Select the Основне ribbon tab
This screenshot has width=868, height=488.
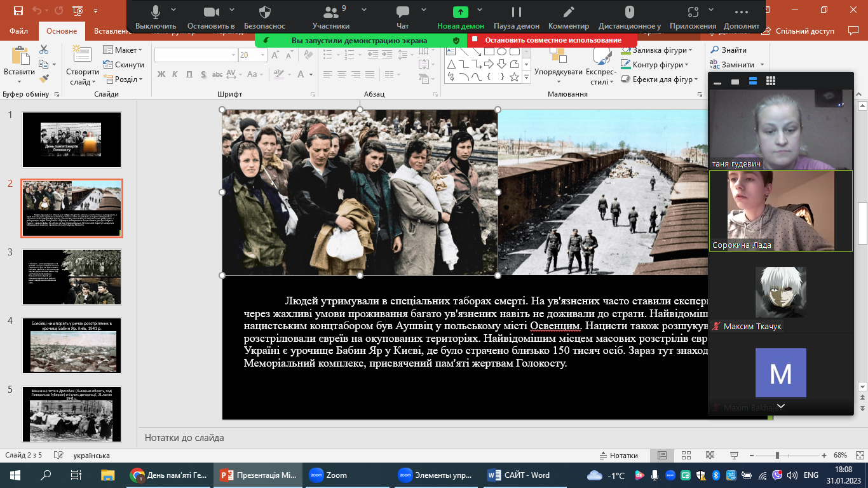coord(62,31)
